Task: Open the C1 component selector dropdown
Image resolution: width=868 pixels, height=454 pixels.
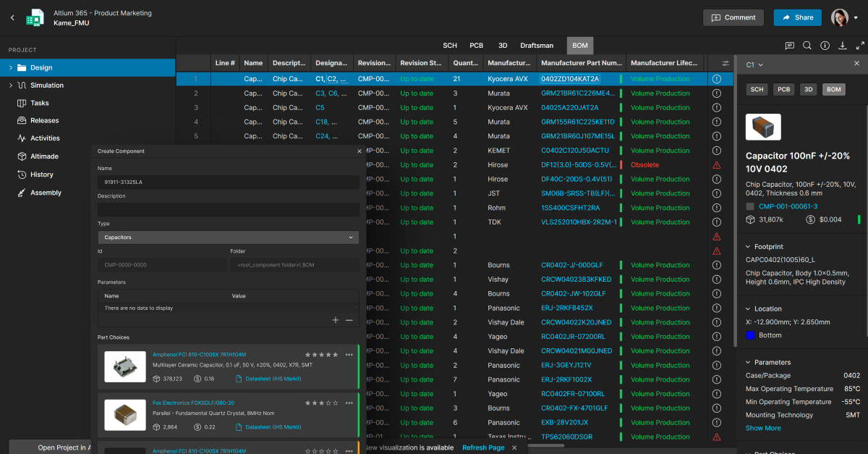Action: 755,64
